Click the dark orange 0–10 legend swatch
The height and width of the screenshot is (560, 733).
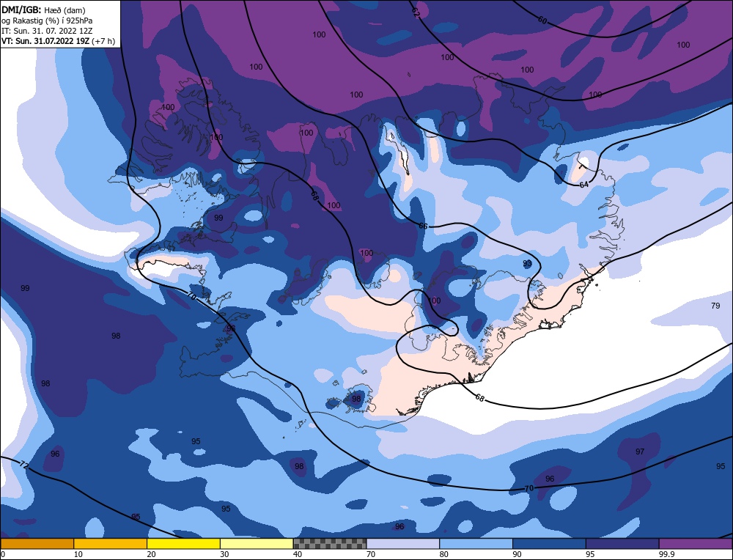click(37, 544)
